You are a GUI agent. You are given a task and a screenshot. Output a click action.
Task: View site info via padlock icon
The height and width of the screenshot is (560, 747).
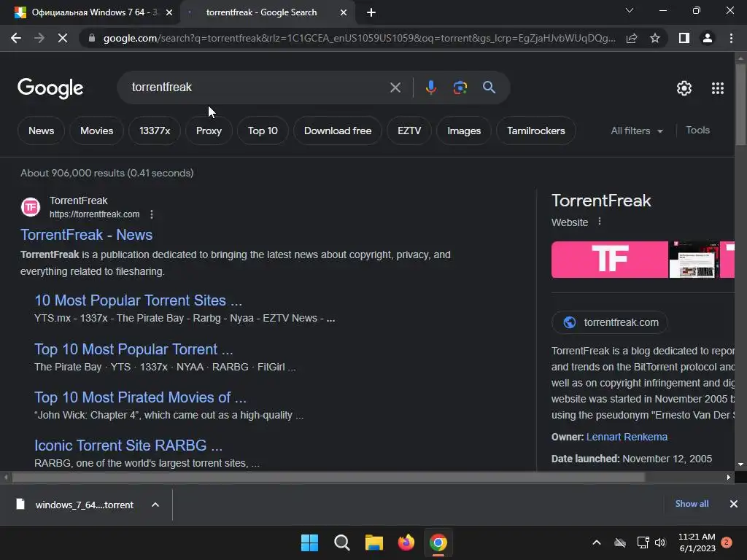point(92,38)
